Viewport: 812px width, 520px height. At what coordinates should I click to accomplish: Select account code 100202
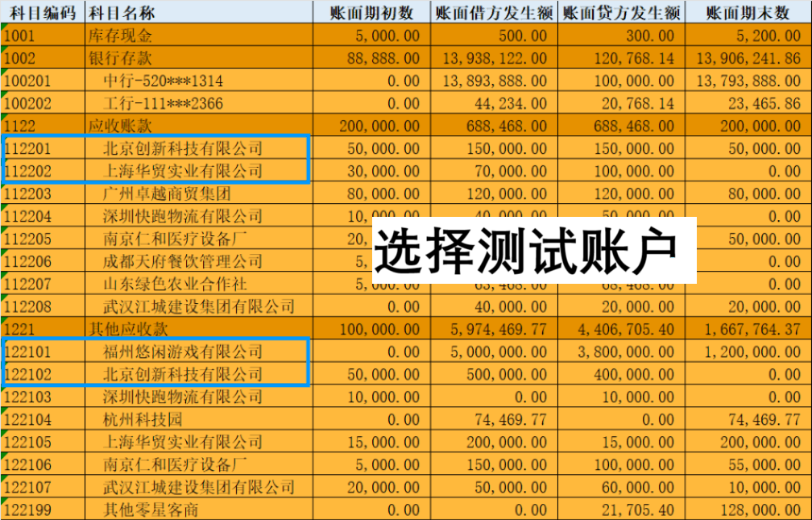(43, 103)
